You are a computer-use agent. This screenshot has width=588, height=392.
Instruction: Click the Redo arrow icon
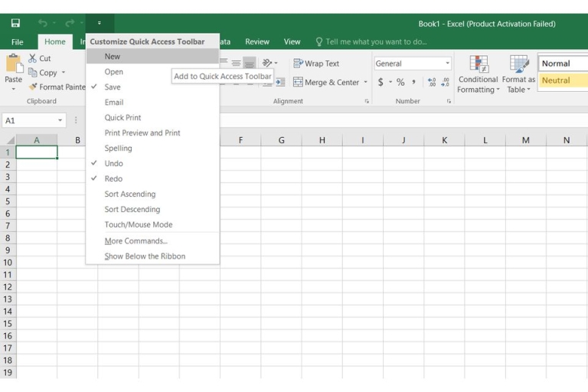click(70, 23)
